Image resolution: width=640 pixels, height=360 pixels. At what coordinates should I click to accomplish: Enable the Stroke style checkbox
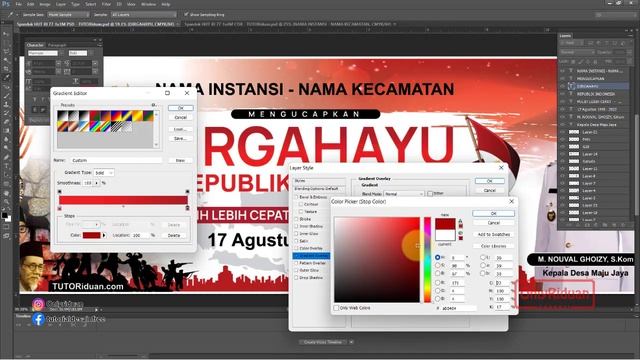(296, 219)
